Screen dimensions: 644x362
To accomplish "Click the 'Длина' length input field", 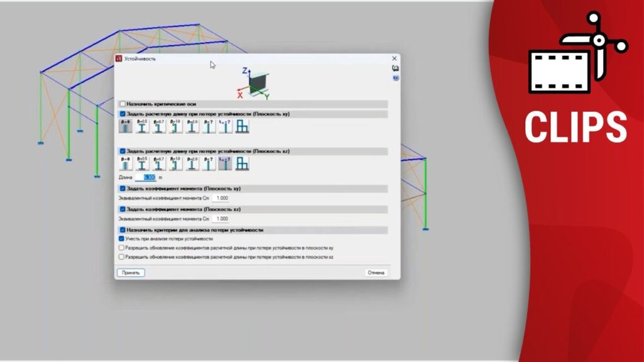I will [x=145, y=178].
